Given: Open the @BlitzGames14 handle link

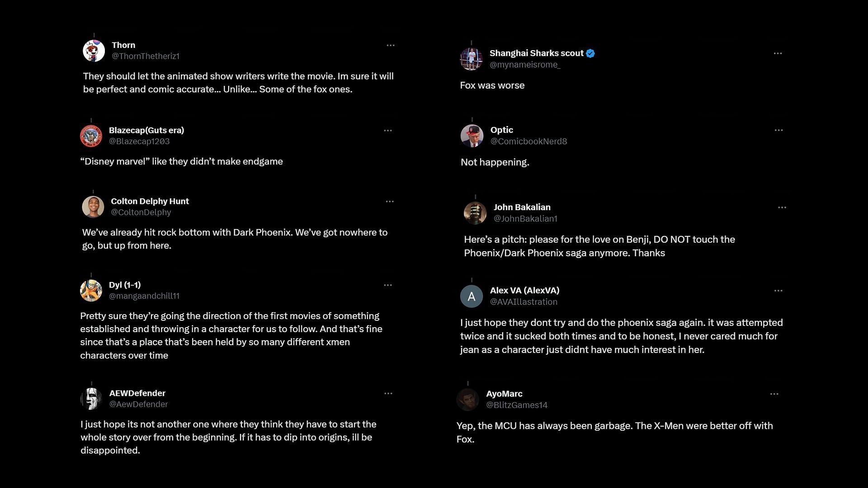Looking at the screenshot, I should click(x=517, y=405).
